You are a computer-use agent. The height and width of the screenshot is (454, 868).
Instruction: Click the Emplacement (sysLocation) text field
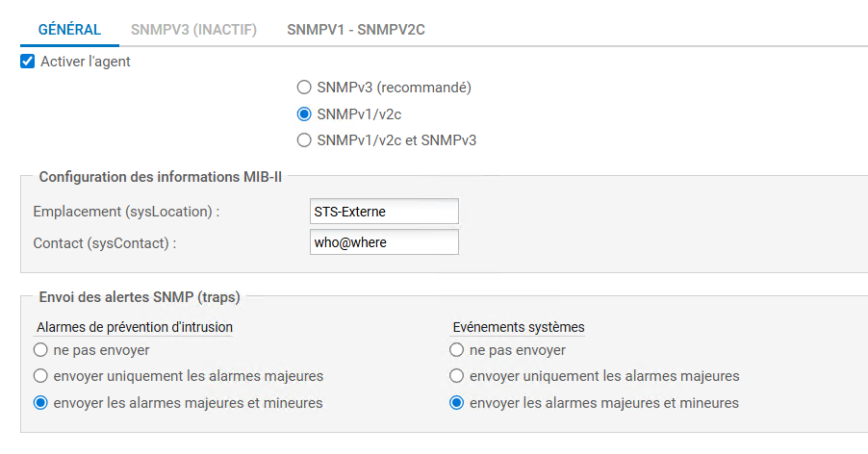pyautogui.click(x=384, y=211)
